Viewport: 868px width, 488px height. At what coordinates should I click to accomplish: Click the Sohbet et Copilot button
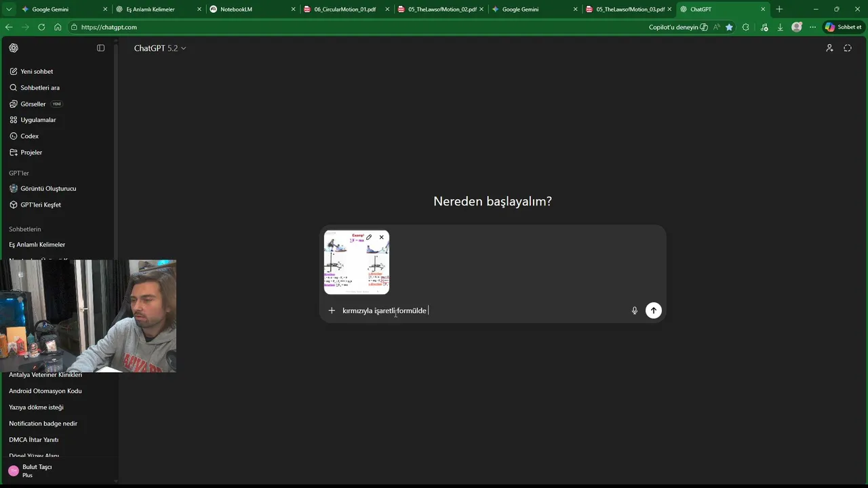click(x=843, y=27)
